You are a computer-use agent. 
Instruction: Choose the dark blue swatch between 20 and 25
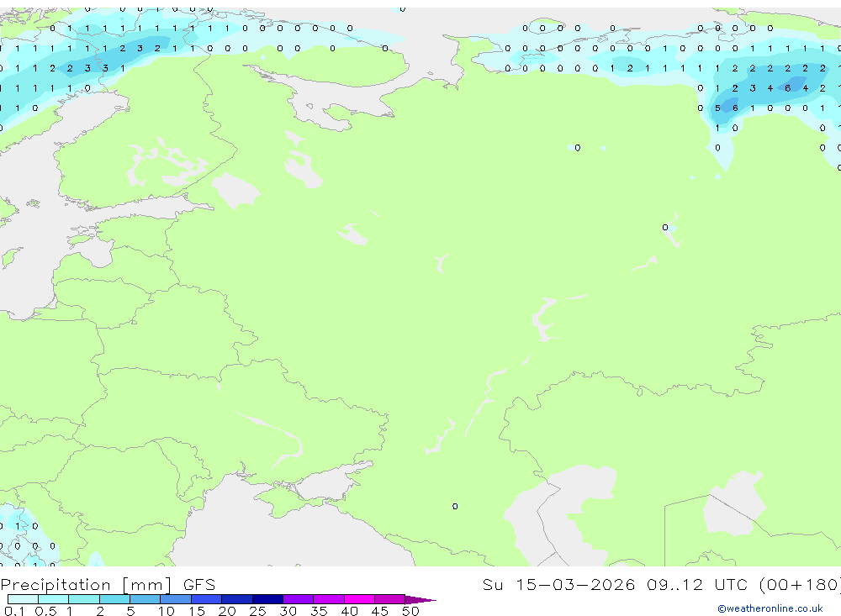point(237,599)
